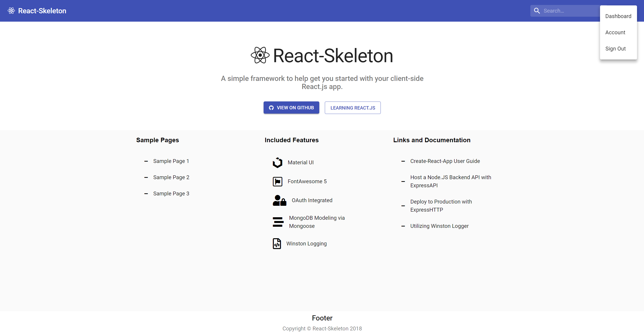Open Utilizing Winston Logger link
Viewport: 644px width, 334px height.
click(x=439, y=226)
